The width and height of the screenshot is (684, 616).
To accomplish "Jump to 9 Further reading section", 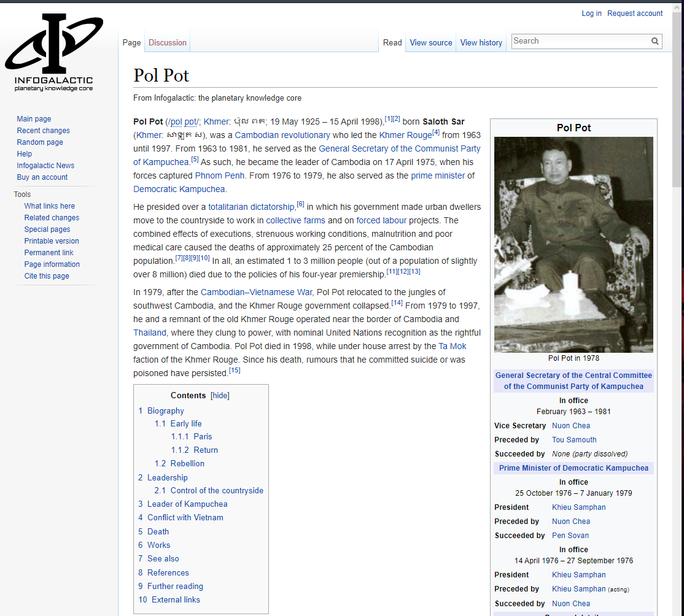I will click(171, 587).
